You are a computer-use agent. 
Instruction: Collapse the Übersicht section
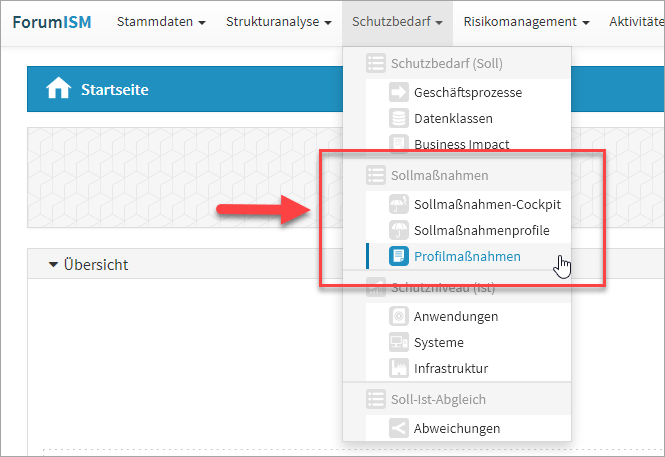(88, 265)
